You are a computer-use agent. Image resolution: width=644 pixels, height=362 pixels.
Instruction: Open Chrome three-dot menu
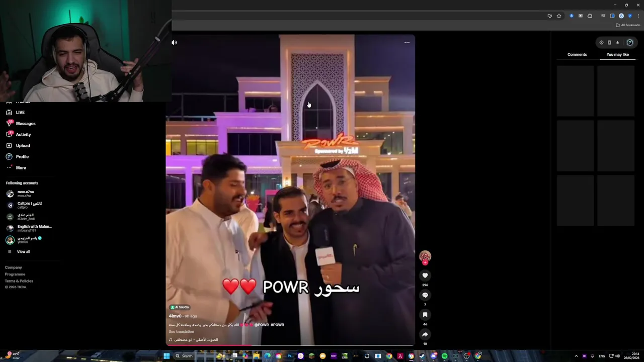point(638,16)
